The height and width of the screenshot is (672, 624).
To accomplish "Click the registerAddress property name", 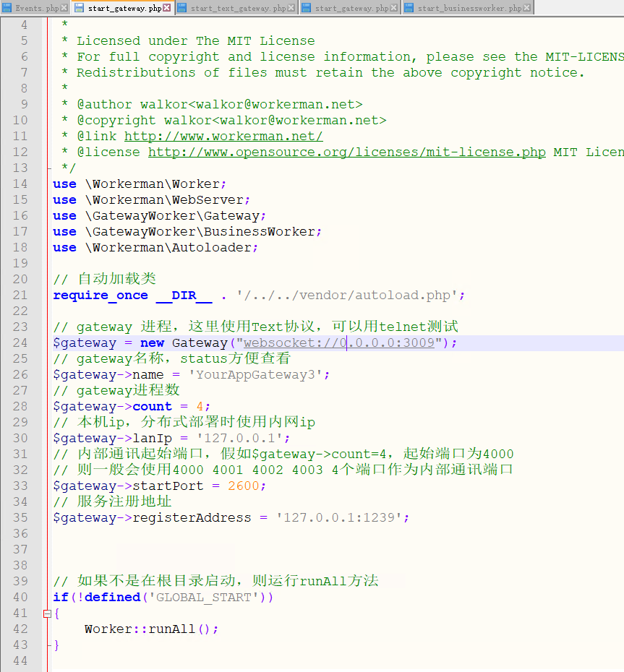I will (192, 517).
